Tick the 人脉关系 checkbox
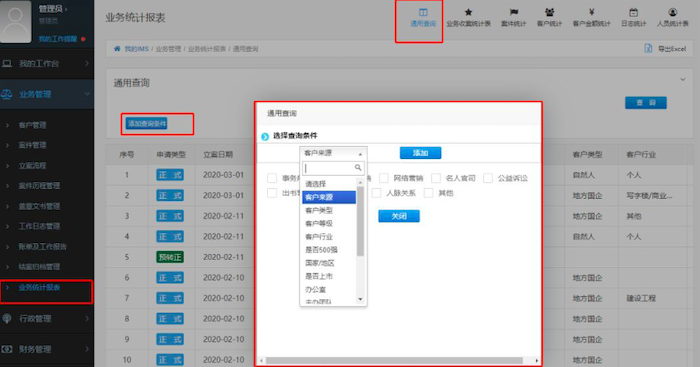700x367 pixels. pos(376,193)
